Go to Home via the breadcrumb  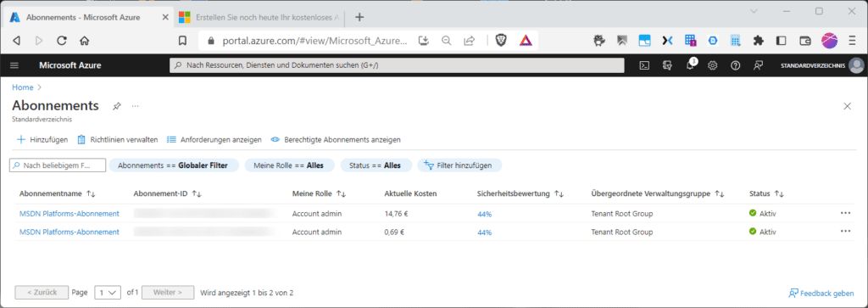click(23, 87)
